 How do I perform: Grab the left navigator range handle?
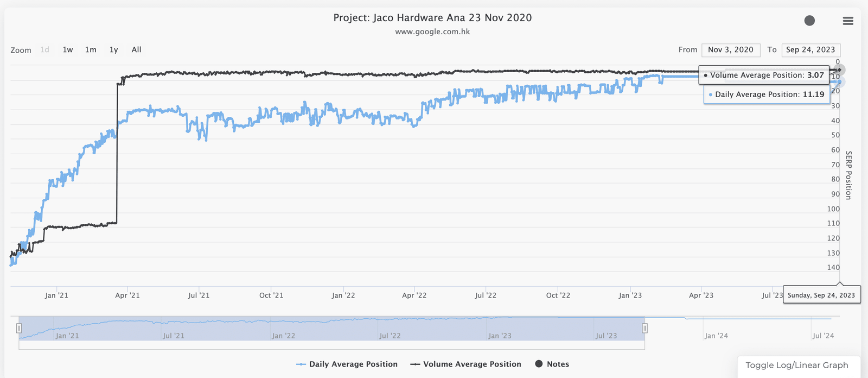[19, 328]
